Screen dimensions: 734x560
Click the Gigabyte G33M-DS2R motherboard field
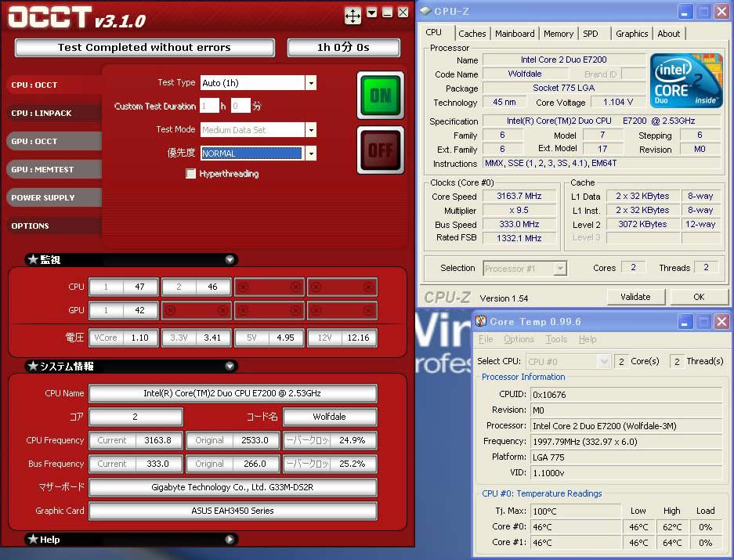233,487
